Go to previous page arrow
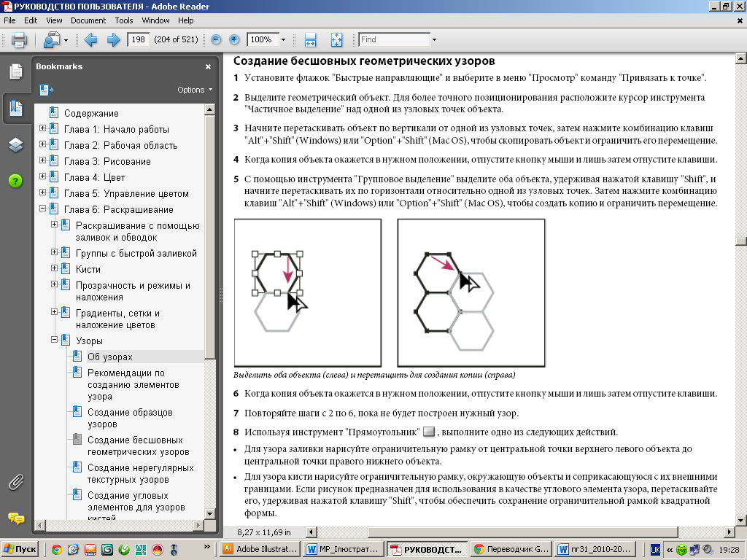 click(x=90, y=39)
